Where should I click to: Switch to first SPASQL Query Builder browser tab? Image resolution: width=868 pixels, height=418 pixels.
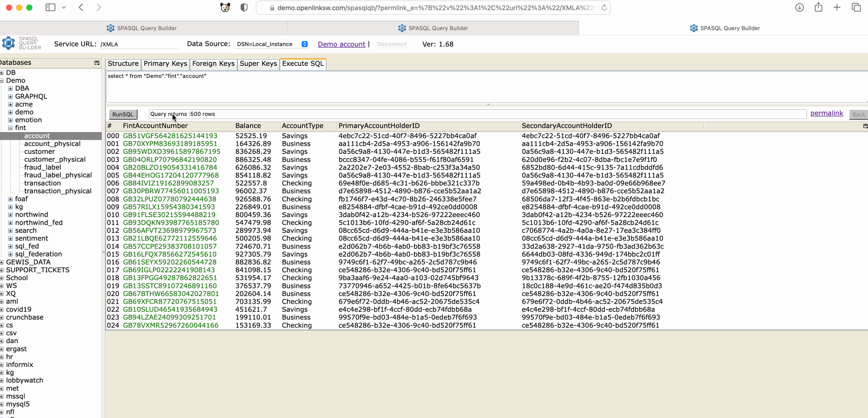pos(143,28)
